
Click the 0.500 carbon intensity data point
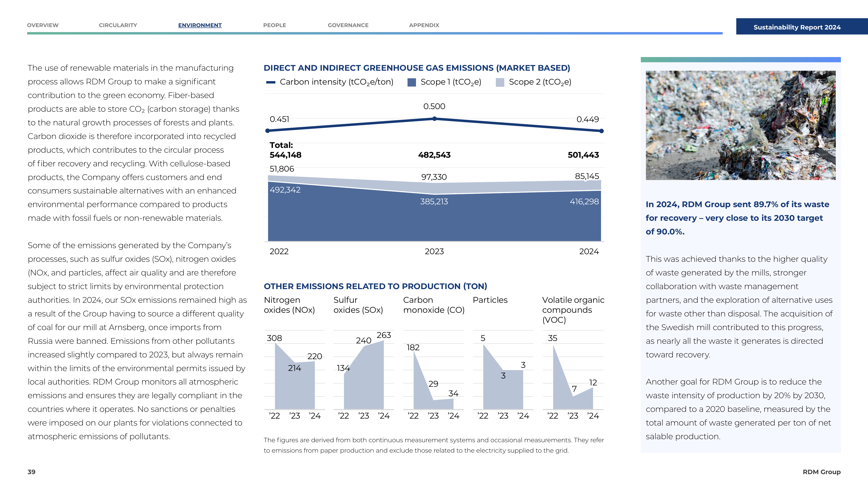coord(434,119)
